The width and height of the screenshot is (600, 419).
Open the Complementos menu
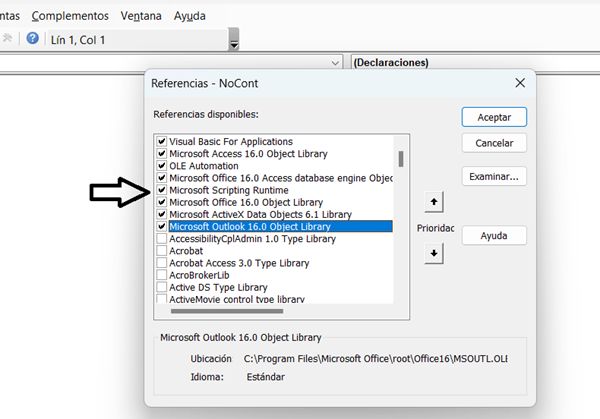tap(70, 16)
